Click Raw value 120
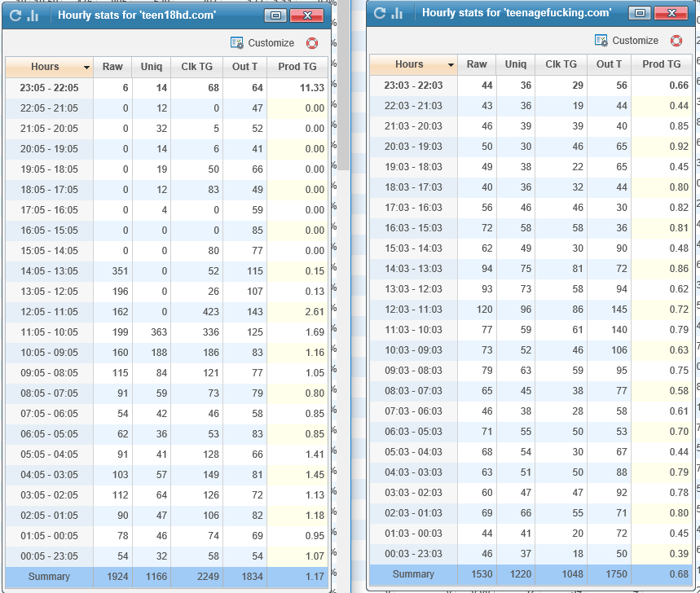Viewport: 700px width, 593px height. click(484, 310)
